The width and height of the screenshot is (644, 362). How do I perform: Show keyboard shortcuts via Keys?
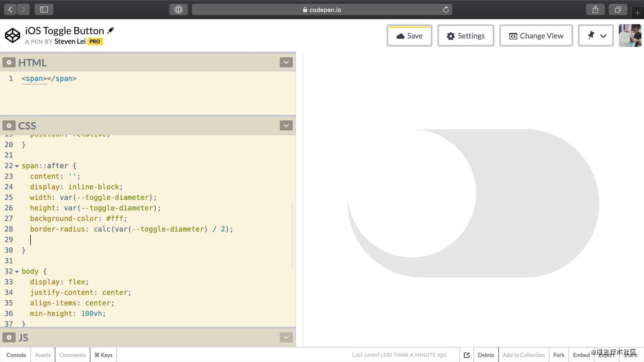tap(103, 355)
